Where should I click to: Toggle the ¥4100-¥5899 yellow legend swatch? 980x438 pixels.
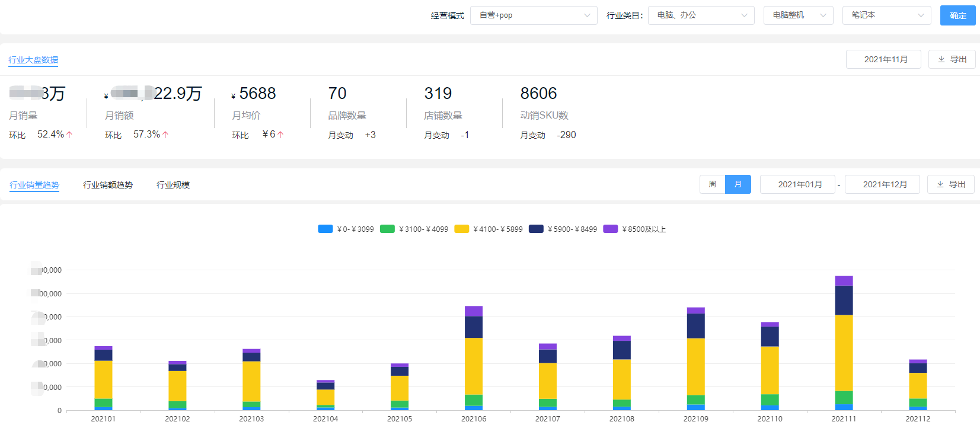tap(461, 229)
